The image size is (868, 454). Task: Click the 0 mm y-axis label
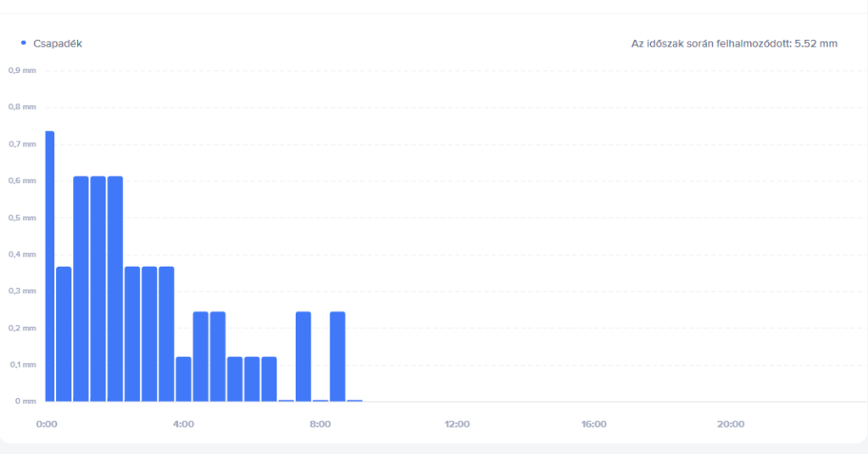(x=22, y=401)
